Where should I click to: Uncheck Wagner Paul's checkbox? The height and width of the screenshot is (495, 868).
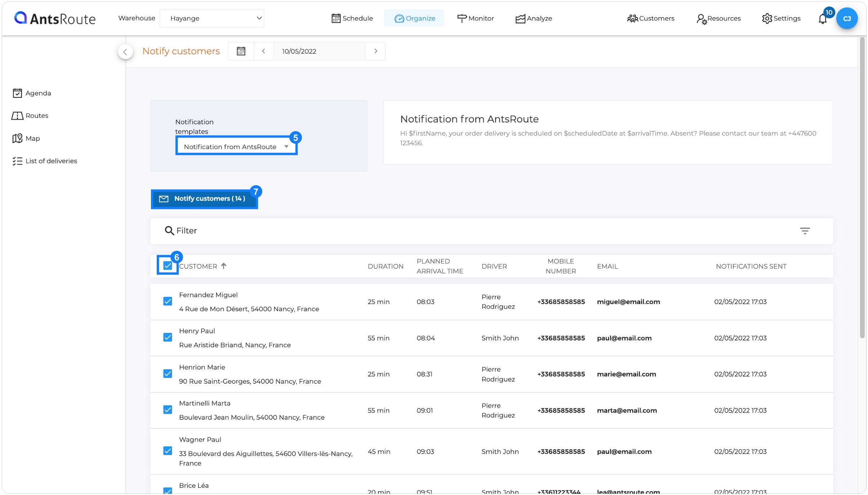168,451
